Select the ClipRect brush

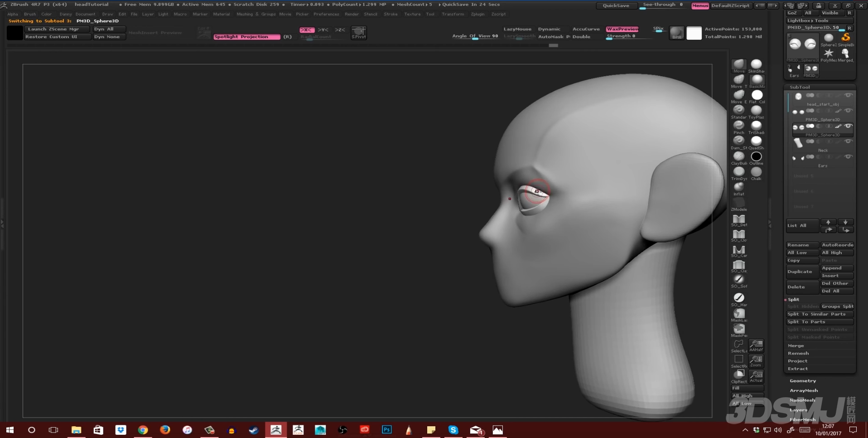[739, 375]
